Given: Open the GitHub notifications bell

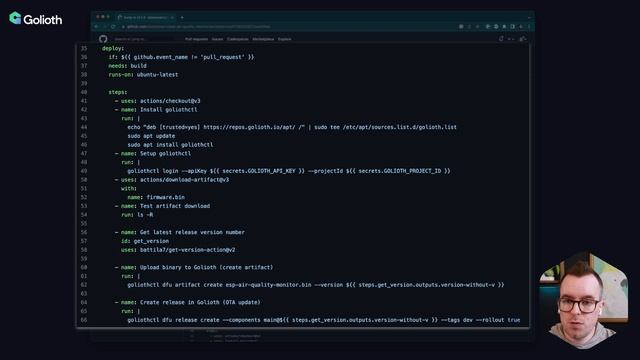Looking at the screenshot, I should [501, 39].
